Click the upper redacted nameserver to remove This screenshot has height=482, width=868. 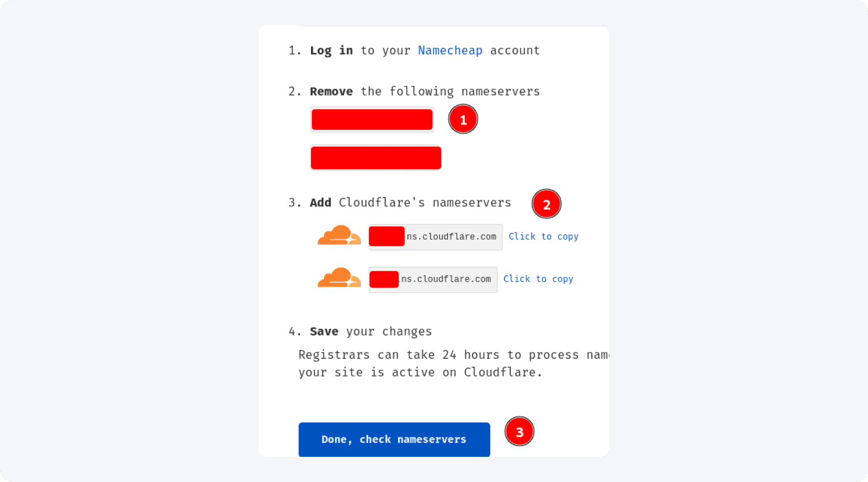click(372, 120)
